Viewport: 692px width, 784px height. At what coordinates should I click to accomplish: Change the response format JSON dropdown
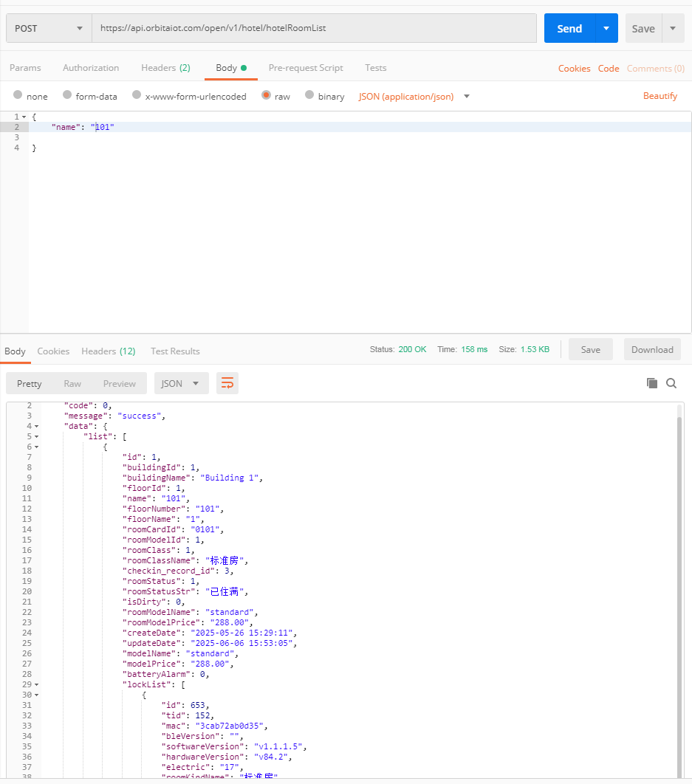click(x=181, y=383)
